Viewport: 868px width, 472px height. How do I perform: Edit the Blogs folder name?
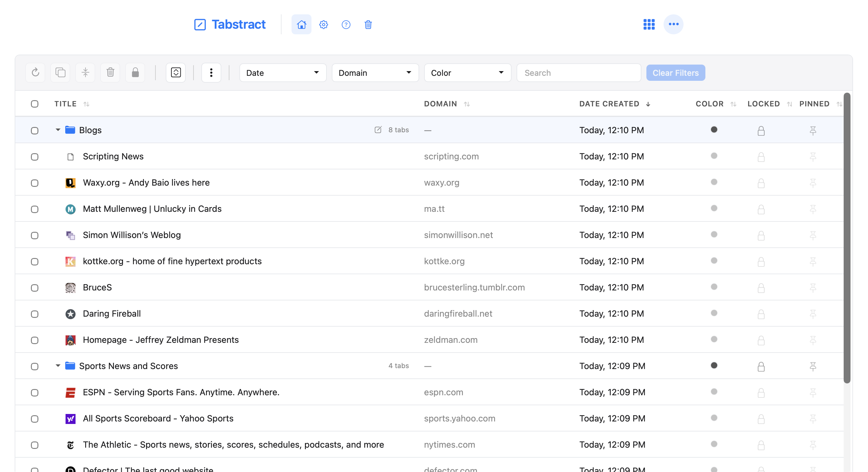378,130
